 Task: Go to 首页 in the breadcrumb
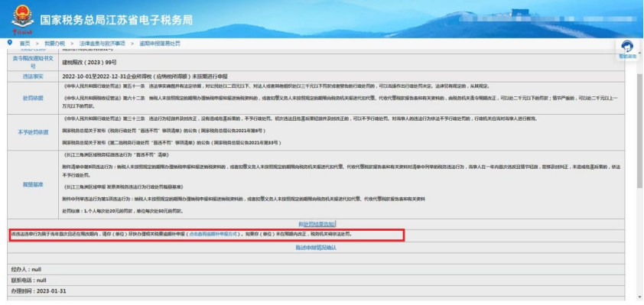(x=24, y=43)
